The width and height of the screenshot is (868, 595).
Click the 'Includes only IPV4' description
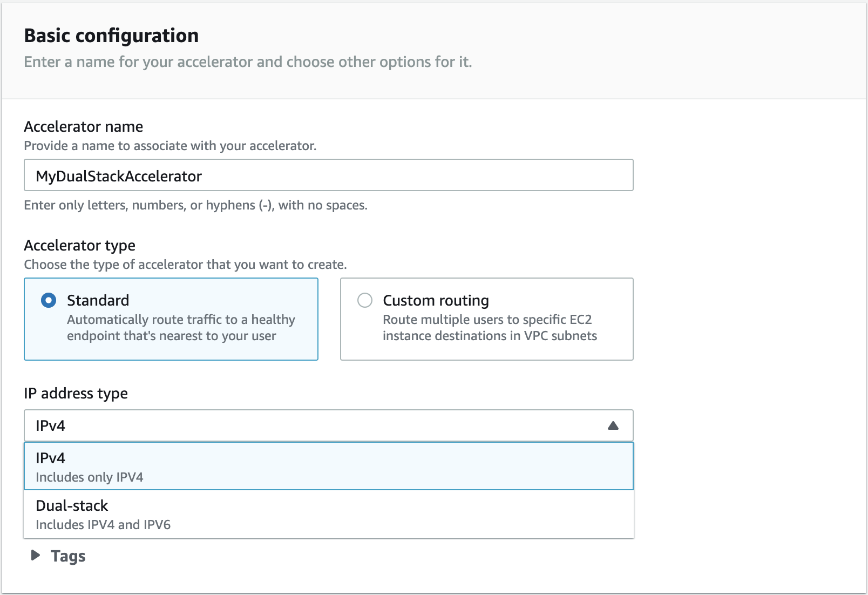(x=90, y=477)
